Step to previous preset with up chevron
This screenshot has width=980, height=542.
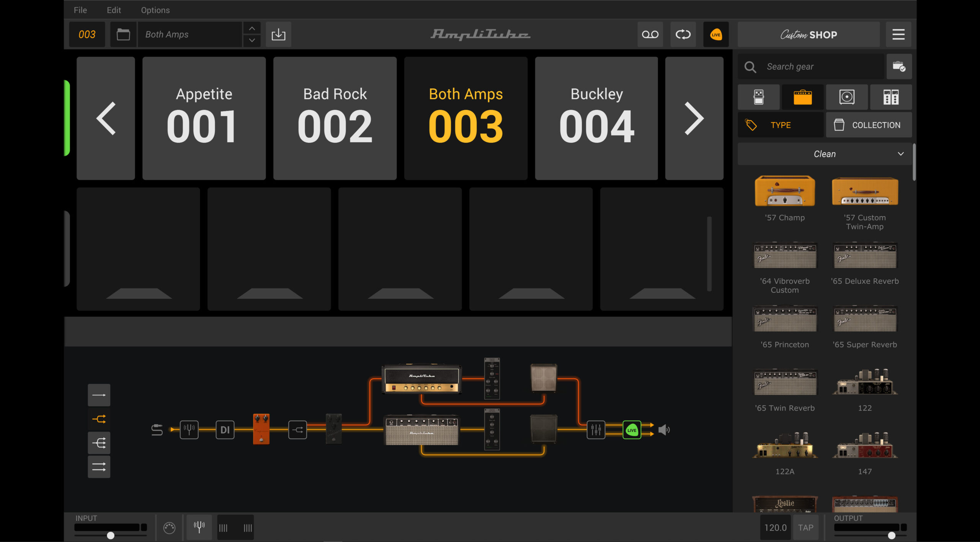(x=252, y=29)
